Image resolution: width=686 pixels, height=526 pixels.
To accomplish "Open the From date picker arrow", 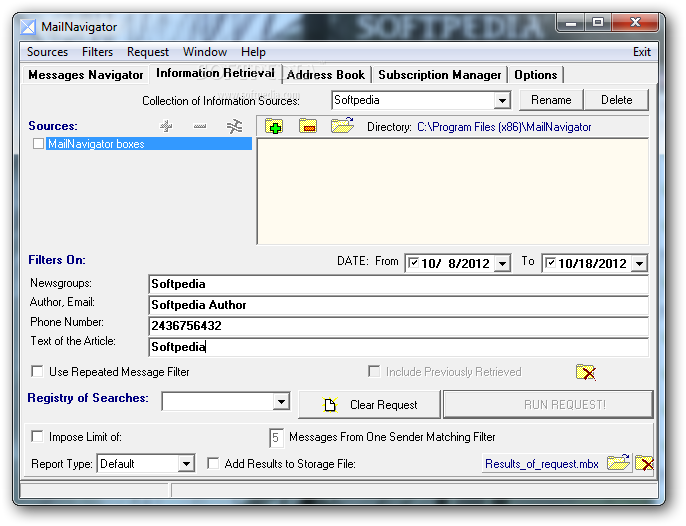I will point(502,263).
